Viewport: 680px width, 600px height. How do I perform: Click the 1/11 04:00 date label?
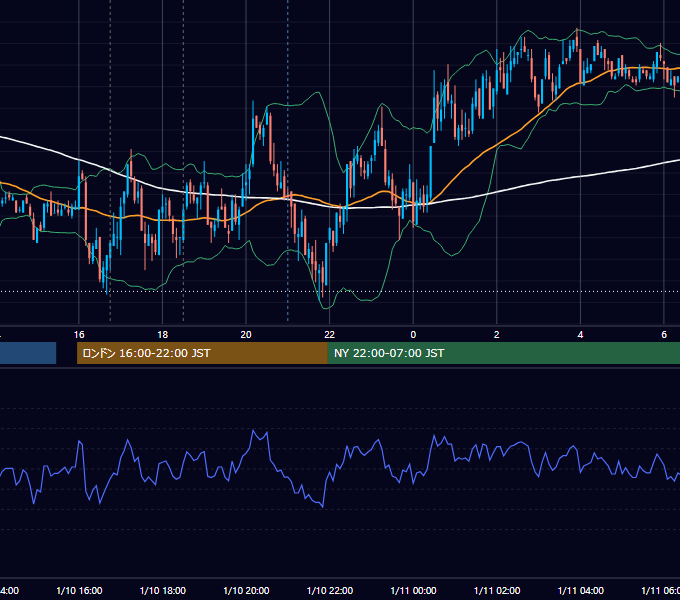(581, 590)
